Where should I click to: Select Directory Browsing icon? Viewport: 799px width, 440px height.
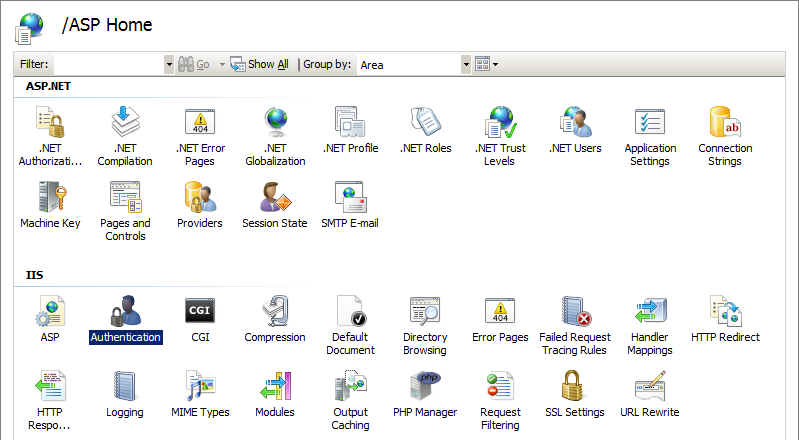[425, 325]
